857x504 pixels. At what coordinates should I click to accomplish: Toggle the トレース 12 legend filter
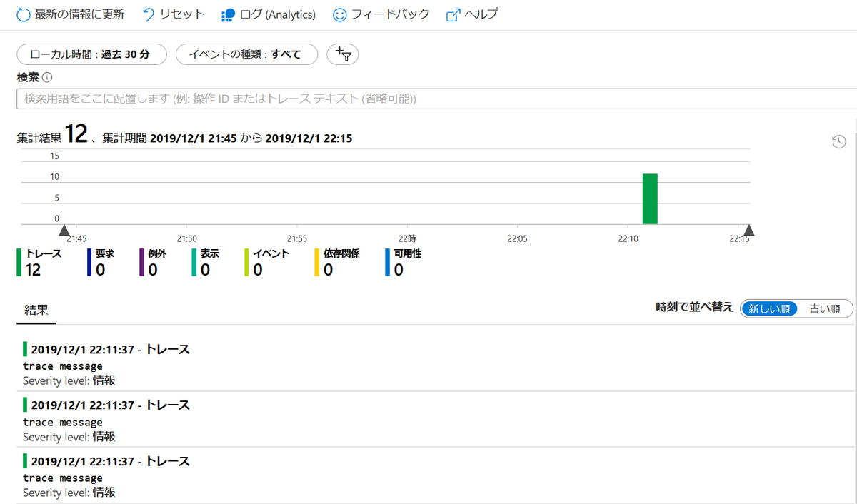(x=40, y=262)
